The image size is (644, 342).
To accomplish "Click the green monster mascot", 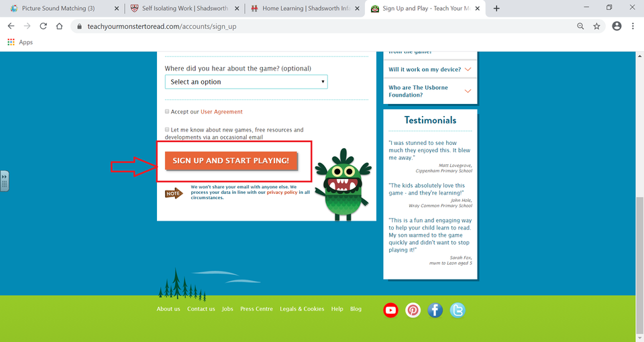I will [x=343, y=185].
